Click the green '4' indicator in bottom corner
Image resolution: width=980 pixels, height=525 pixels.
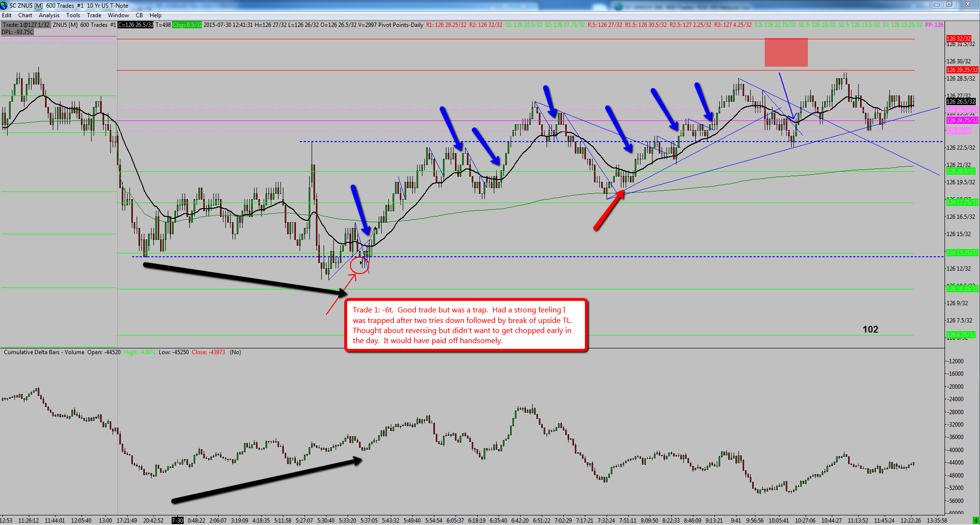tap(975, 520)
